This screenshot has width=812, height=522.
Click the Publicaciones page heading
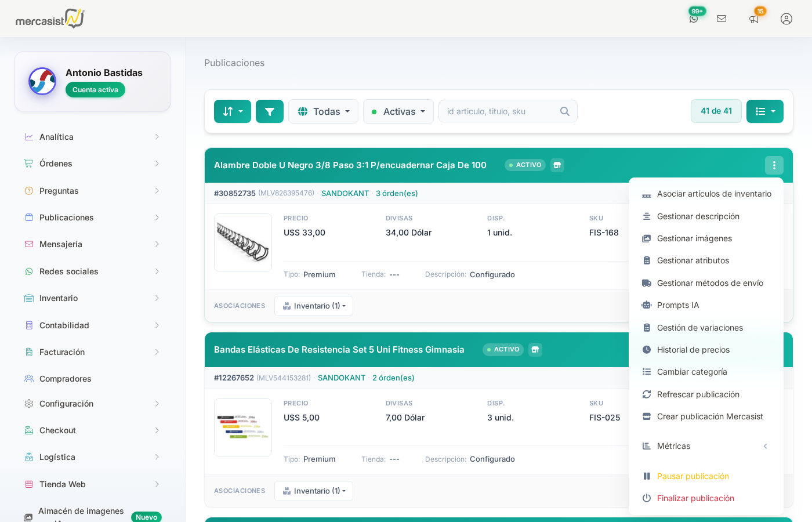click(x=234, y=63)
